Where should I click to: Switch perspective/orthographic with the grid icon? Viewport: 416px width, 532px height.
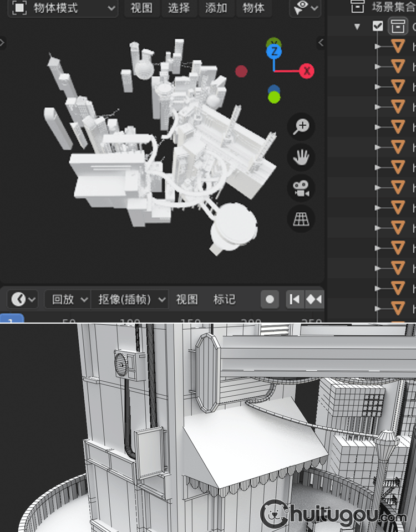click(x=301, y=219)
